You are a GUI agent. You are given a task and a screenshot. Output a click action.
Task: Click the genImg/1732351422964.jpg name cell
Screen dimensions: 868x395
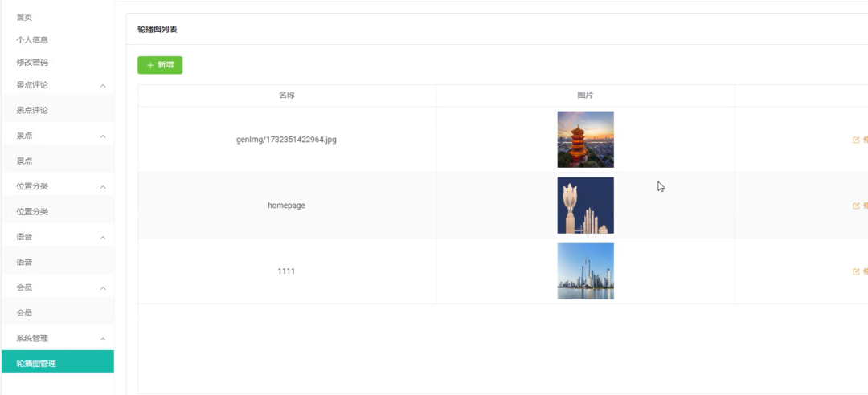click(286, 140)
